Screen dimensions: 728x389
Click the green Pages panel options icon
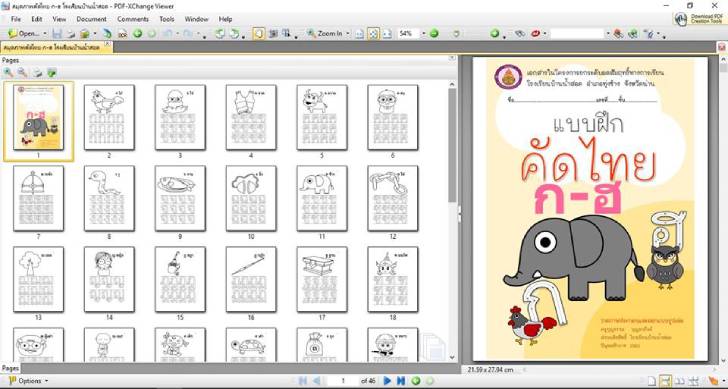pyautogui.click(x=52, y=72)
